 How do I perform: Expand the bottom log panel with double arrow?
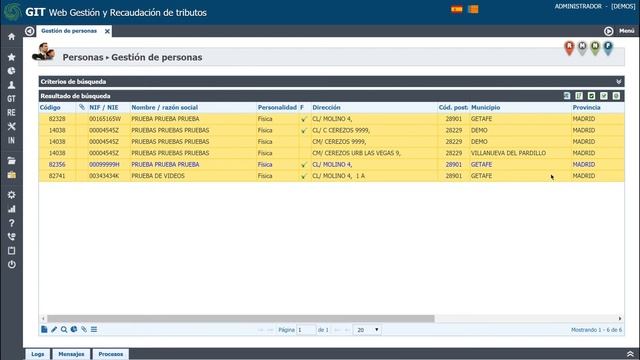point(630,354)
